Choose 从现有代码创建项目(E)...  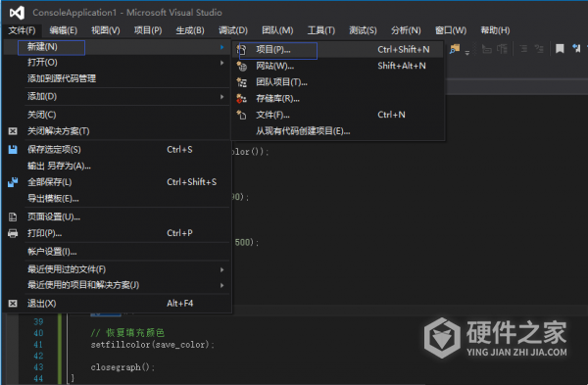coord(337,131)
